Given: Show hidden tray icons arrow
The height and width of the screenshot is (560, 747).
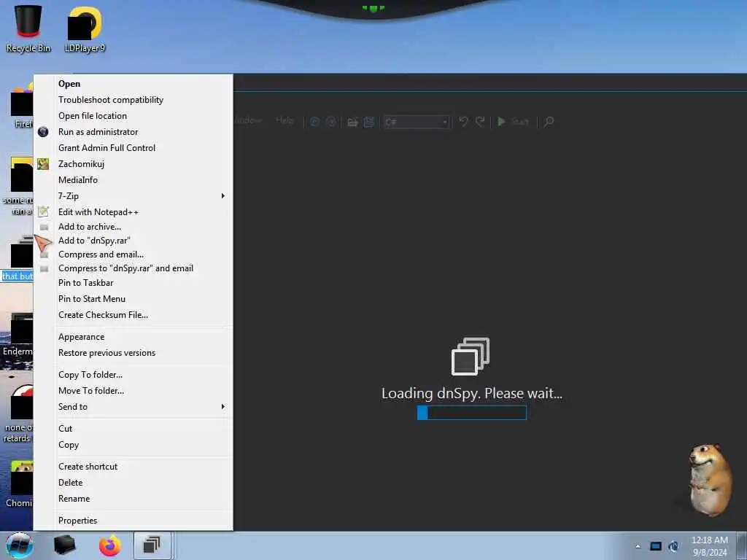Looking at the screenshot, I should point(638,546).
